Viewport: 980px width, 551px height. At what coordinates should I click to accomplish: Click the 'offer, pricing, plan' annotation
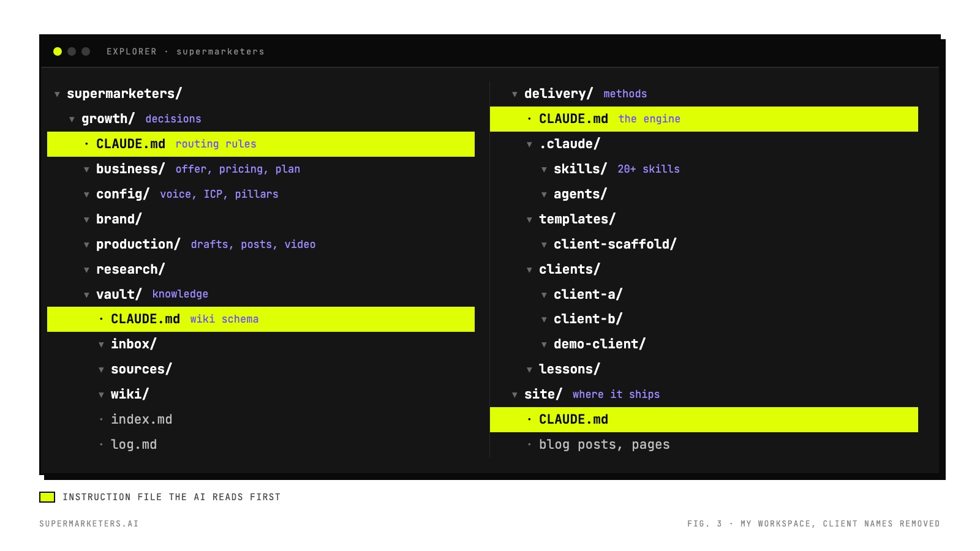(238, 169)
